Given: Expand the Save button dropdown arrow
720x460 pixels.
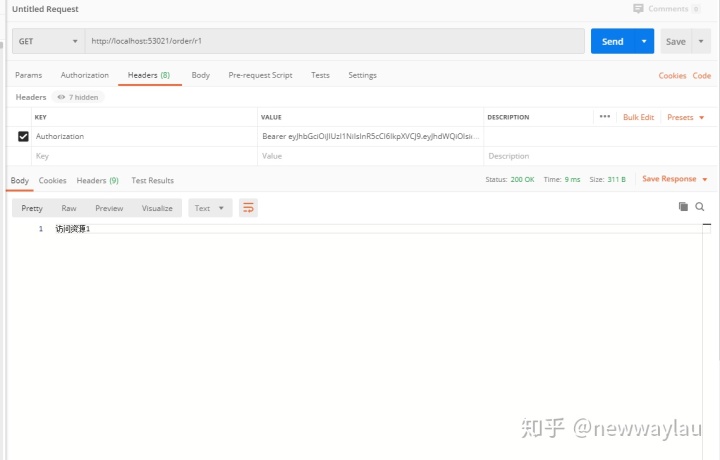Looking at the screenshot, I should click(701, 41).
